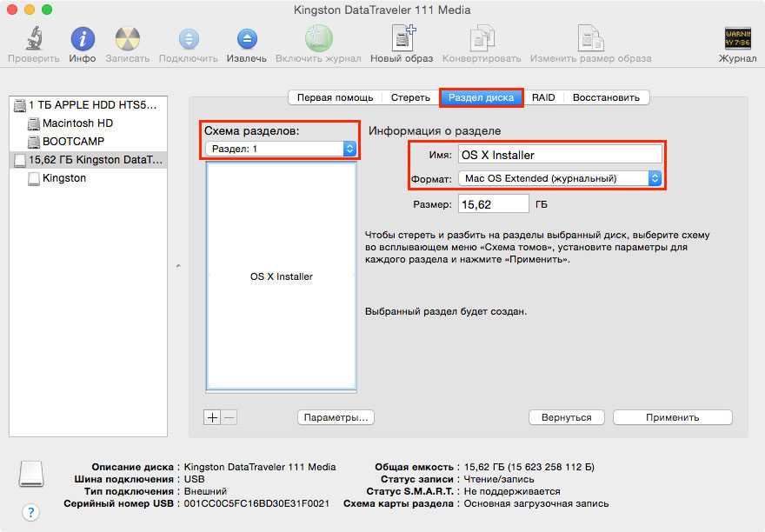This screenshot has width=765, height=532.
Task: Switch to Стереть tab
Action: (x=410, y=97)
